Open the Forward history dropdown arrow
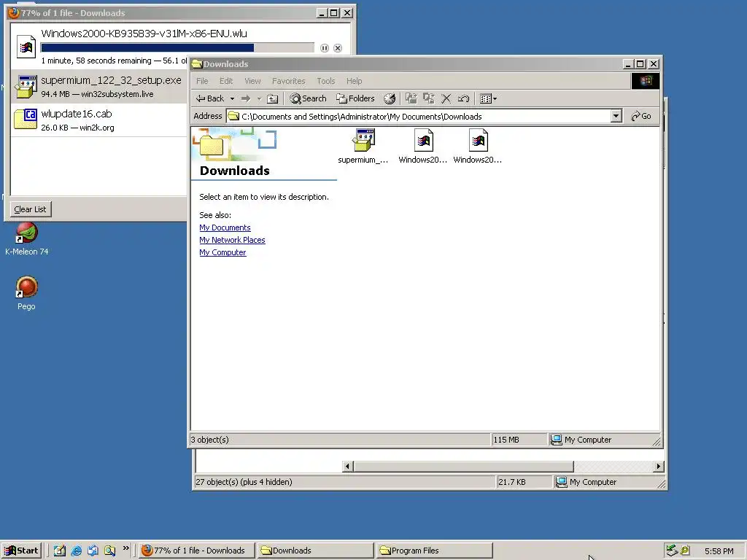Image resolution: width=747 pixels, height=560 pixels. 259,98
